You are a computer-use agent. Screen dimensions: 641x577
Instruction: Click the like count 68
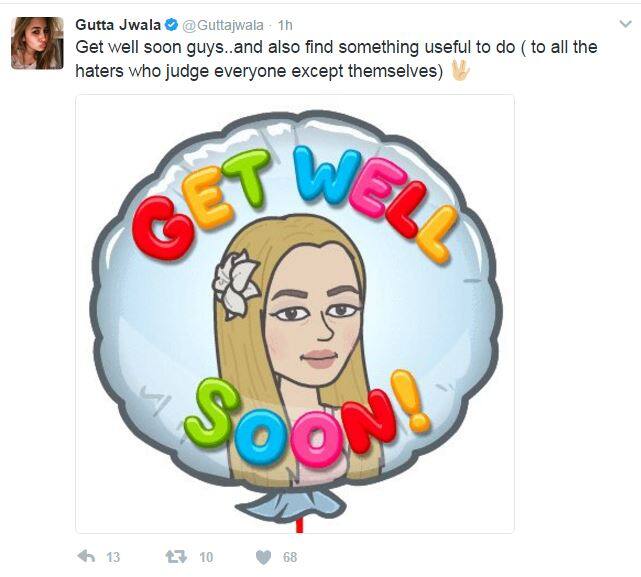pos(289,557)
